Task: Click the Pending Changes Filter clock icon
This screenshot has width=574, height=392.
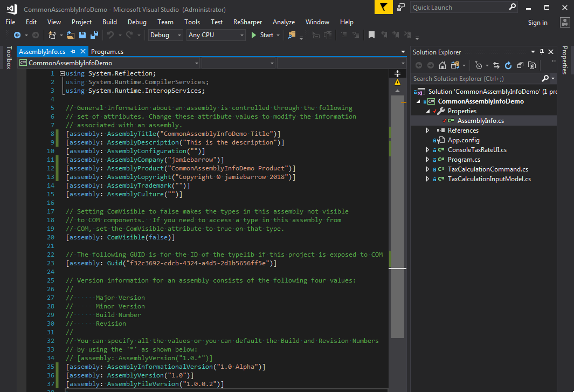Action: [x=479, y=65]
